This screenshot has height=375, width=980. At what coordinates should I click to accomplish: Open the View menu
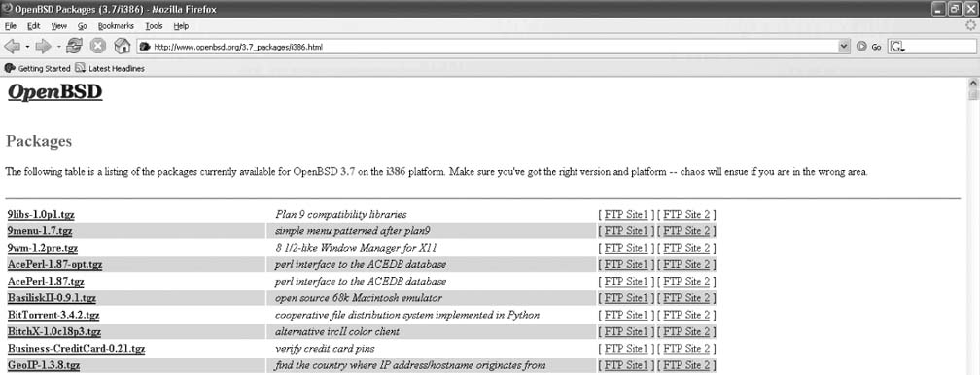(x=58, y=26)
